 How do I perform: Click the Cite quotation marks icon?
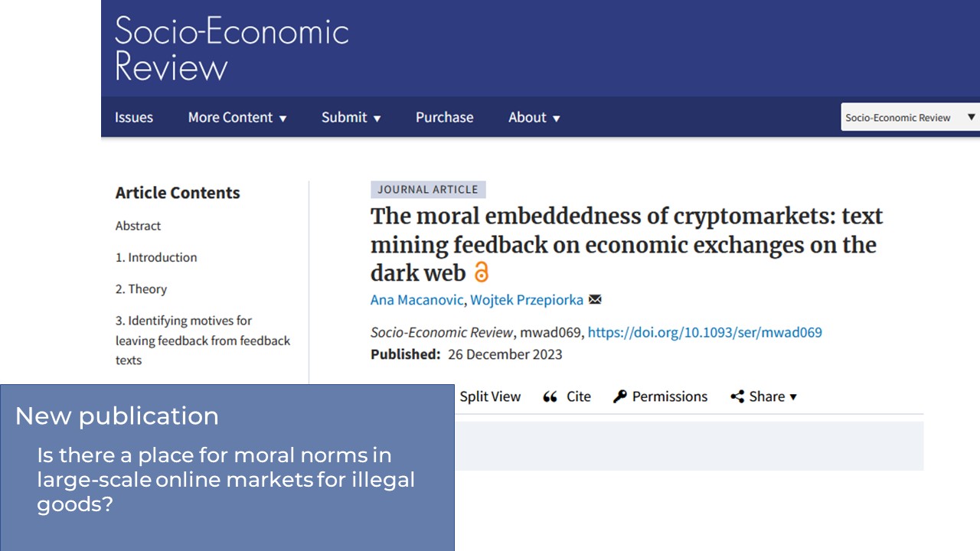[x=550, y=396]
